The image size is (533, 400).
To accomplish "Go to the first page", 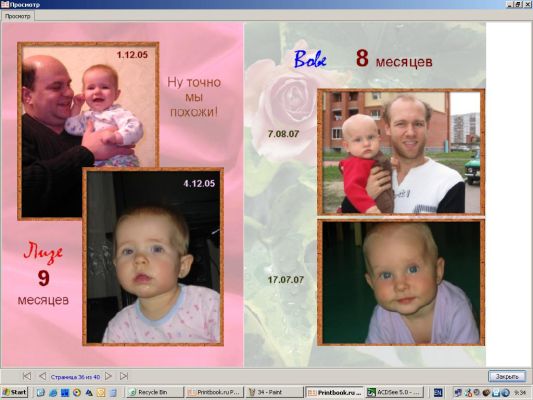I will 27,376.
